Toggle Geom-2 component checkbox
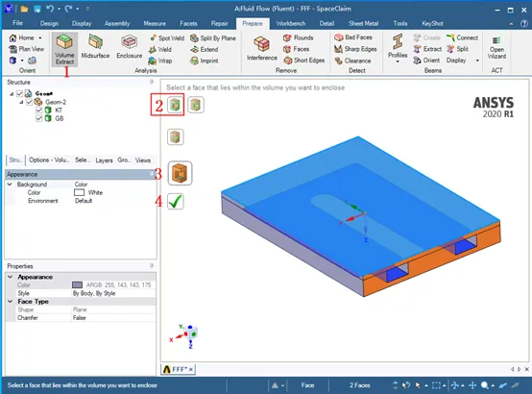This screenshot has height=394, width=532. coord(29,102)
